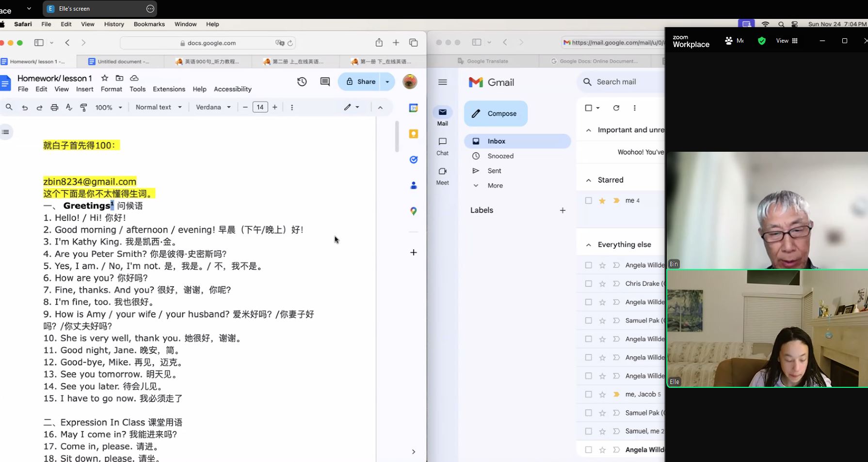Click the undo arrow in Docs toolbar
The width and height of the screenshot is (868, 462).
[x=25, y=108]
